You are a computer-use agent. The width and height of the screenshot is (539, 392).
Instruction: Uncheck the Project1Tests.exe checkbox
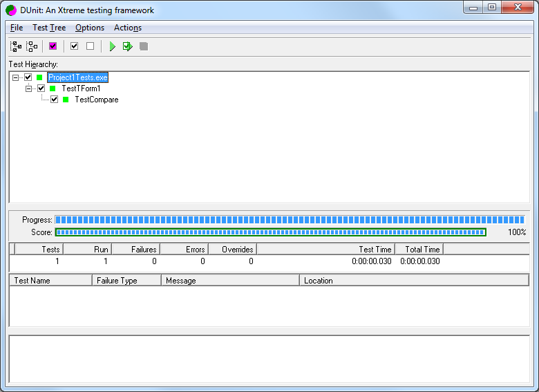[28, 77]
